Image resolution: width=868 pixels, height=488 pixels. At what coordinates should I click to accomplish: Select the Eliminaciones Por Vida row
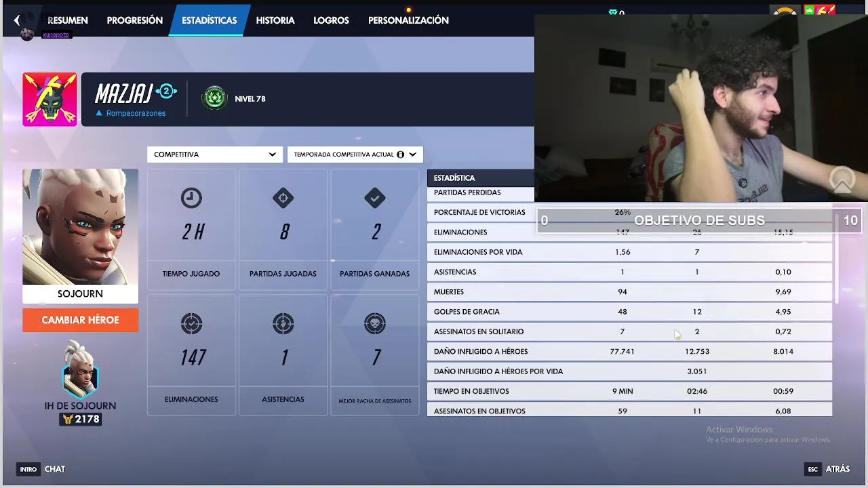click(629, 252)
